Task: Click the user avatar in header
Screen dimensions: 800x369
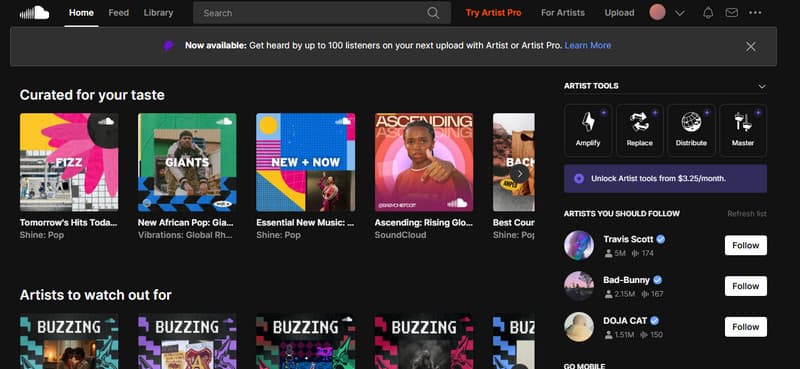Action: (x=657, y=12)
